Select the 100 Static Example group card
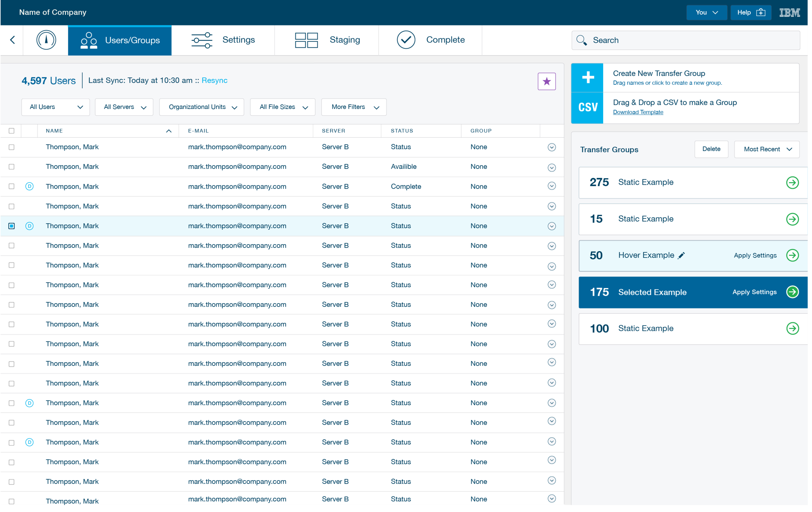This screenshot has height=512, width=812. pos(693,329)
